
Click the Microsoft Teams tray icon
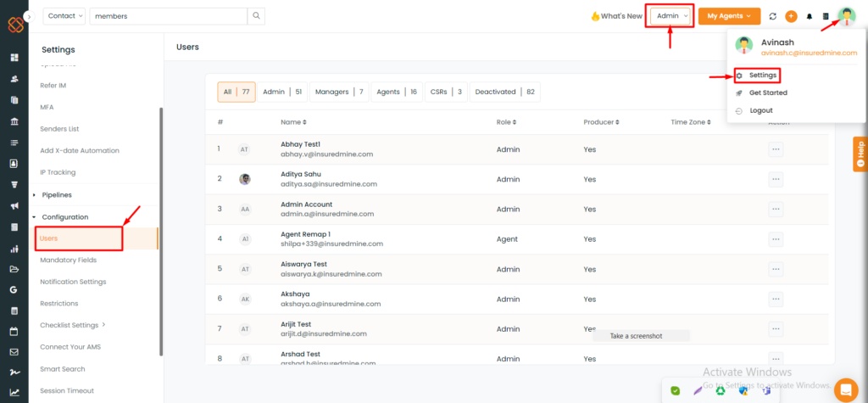pyautogui.click(x=766, y=391)
